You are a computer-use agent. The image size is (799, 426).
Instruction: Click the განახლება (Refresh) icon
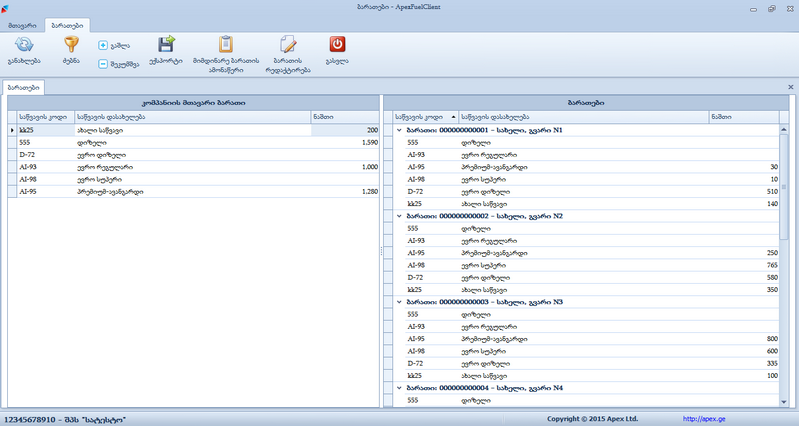click(x=24, y=44)
